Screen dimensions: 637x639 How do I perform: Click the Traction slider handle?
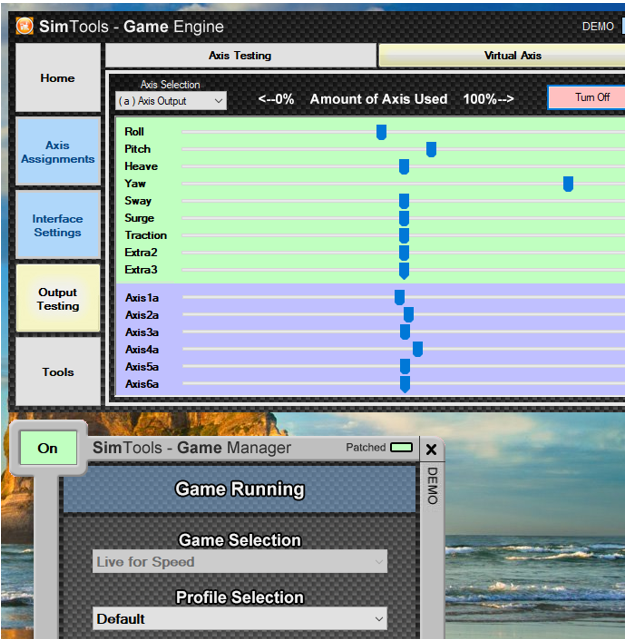click(x=404, y=236)
